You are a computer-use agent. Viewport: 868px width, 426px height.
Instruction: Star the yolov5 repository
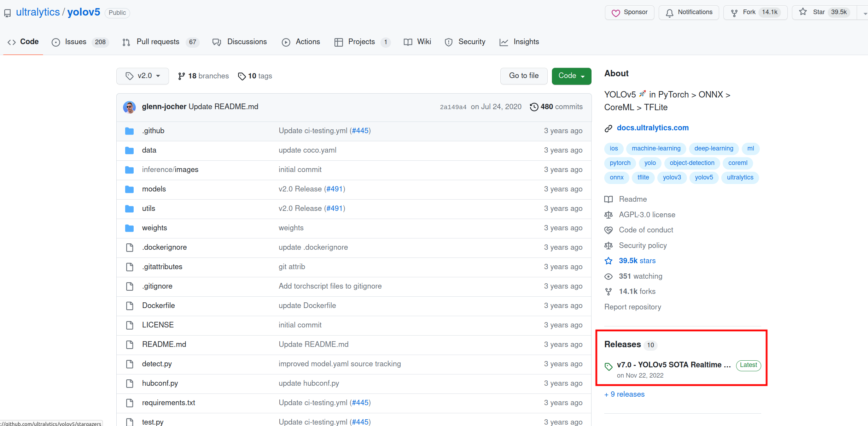pyautogui.click(x=824, y=13)
